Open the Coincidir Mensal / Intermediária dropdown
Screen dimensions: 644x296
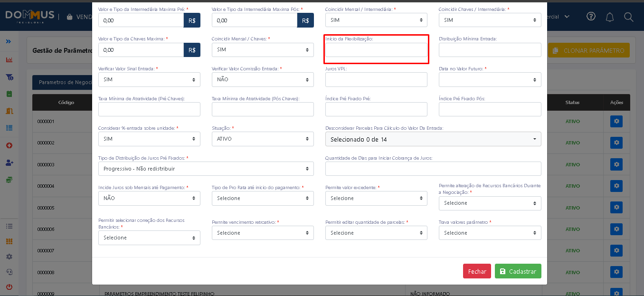[x=376, y=20]
